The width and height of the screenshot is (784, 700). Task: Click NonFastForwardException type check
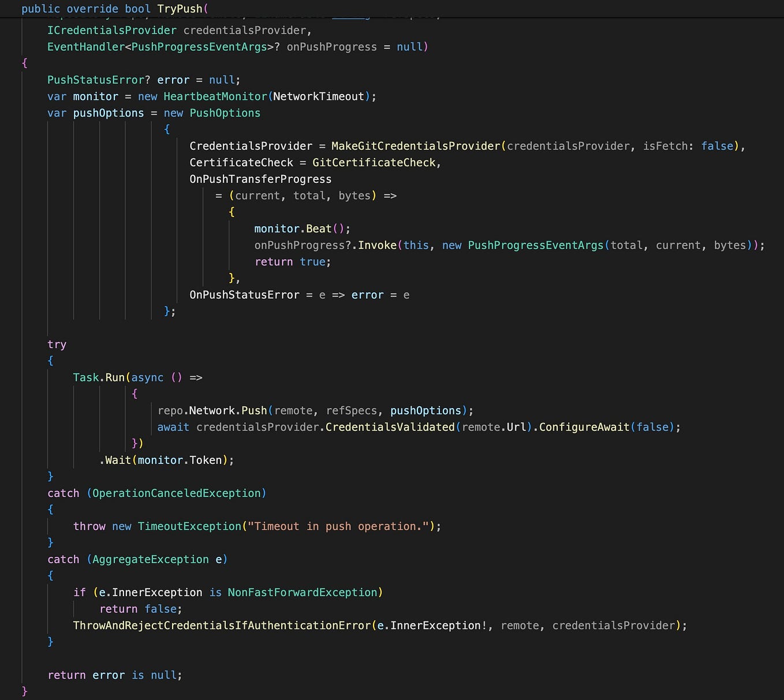click(303, 593)
